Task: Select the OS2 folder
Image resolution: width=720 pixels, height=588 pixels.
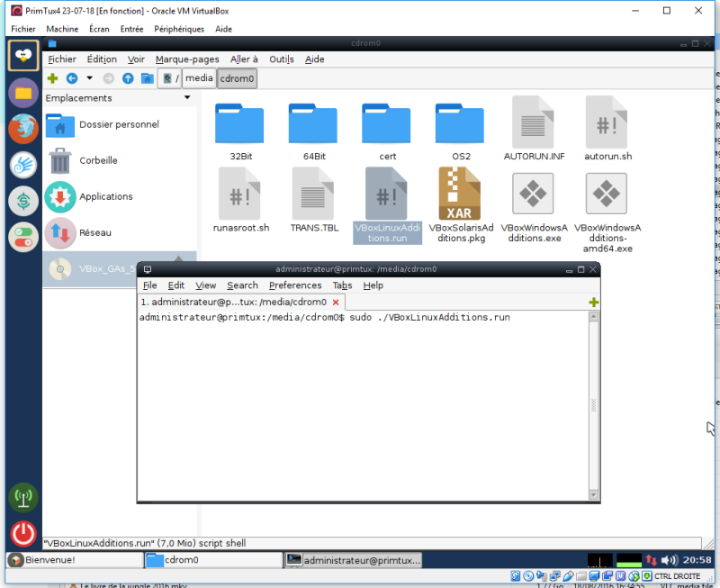Action: click(x=460, y=131)
